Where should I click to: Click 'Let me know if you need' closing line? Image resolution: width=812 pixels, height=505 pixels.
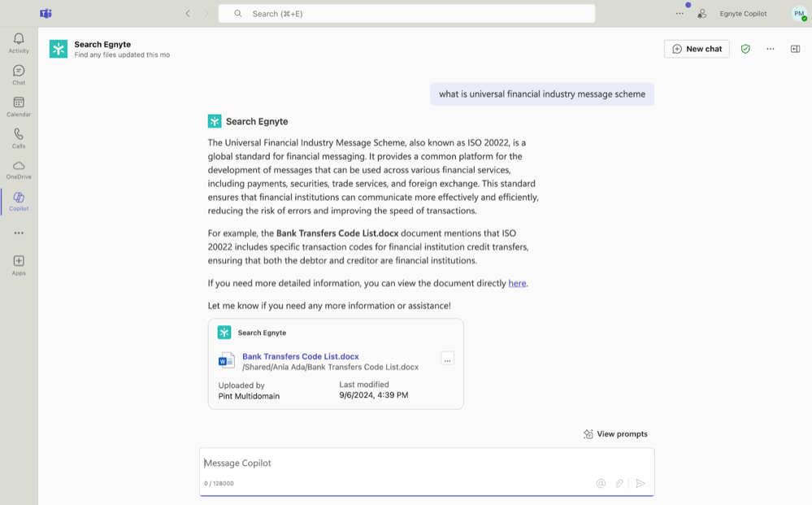[329, 306]
